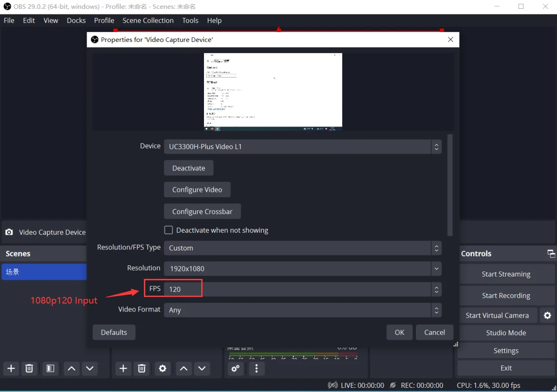The height and width of the screenshot is (392, 557).
Task: Remove selected source with the trash icon
Action: [x=142, y=368]
